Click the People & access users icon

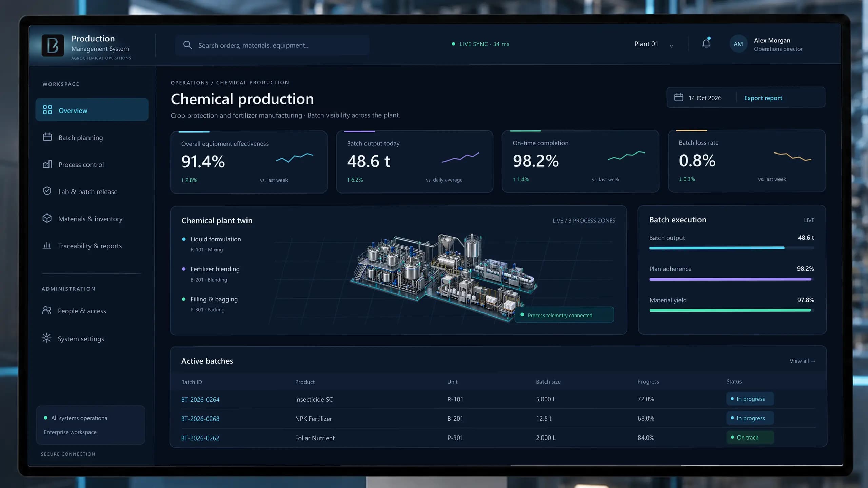(x=46, y=310)
